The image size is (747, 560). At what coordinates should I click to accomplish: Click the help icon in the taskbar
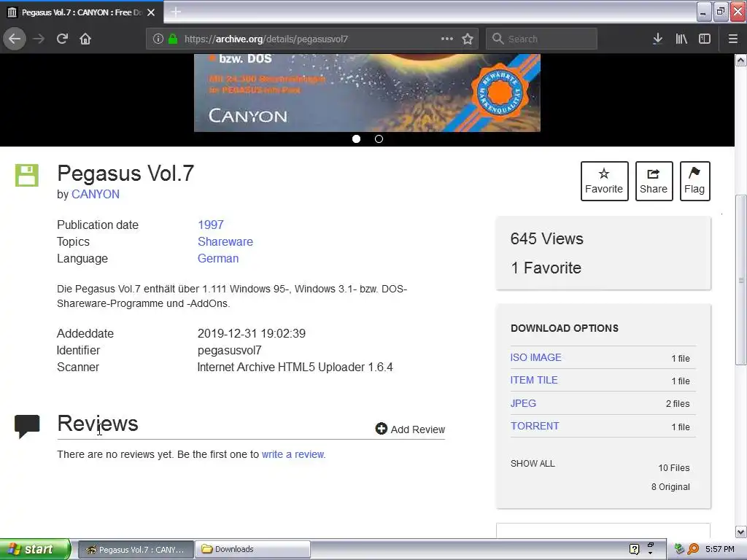click(x=634, y=549)
